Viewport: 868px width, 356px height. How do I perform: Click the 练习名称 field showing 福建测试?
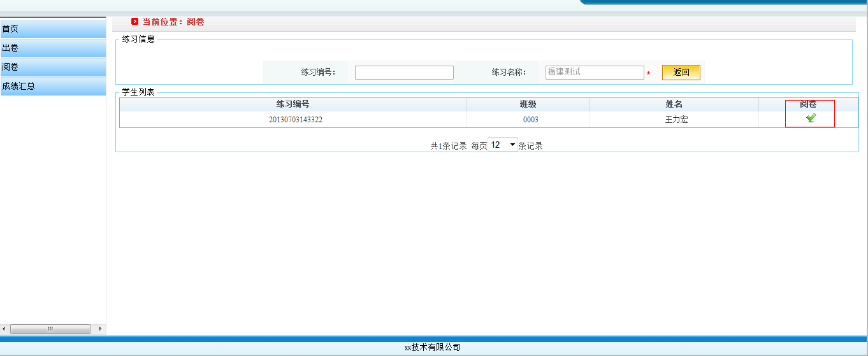point(595,73)
